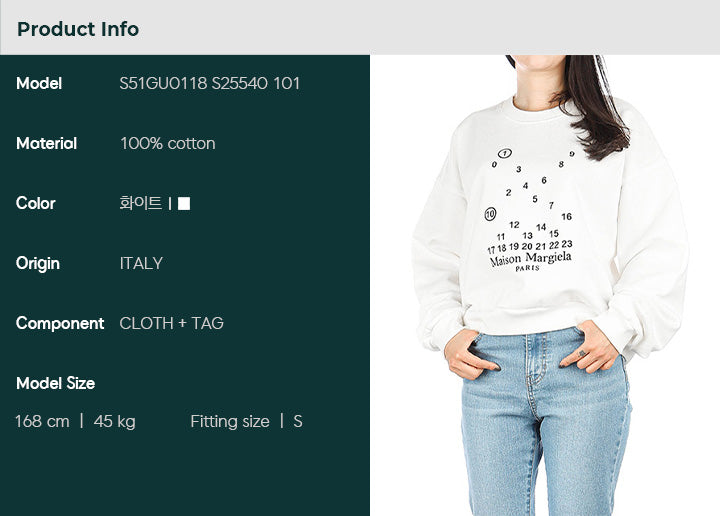Click the ITALY origin value

[x=141, y=264]
